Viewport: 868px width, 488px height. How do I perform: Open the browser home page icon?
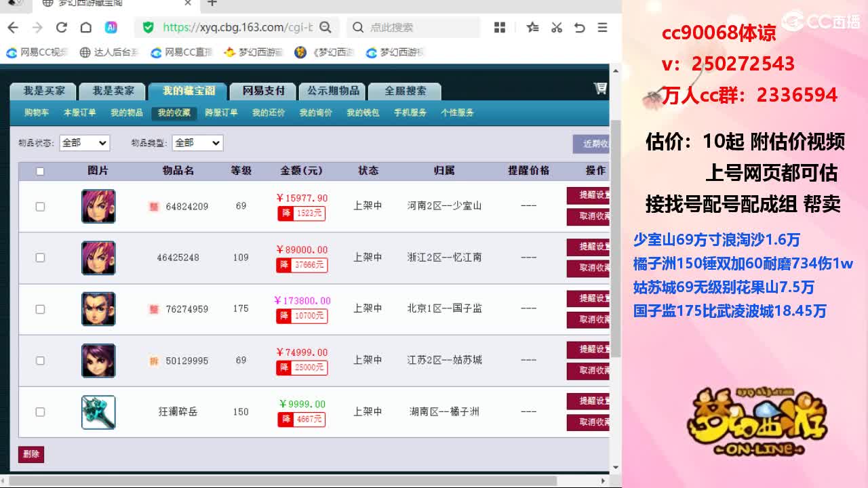pyautogui.click(x=85, y=27)
